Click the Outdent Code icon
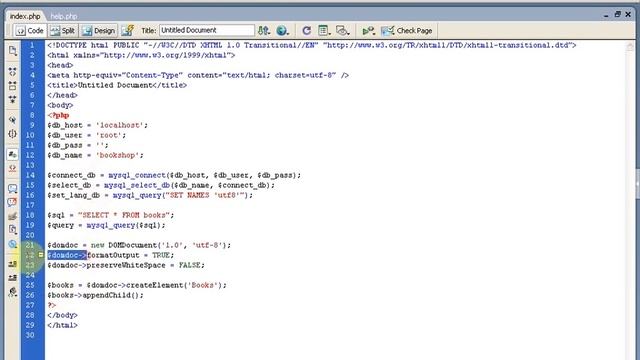This screenshot has width=640, height=360. point(13,278)
